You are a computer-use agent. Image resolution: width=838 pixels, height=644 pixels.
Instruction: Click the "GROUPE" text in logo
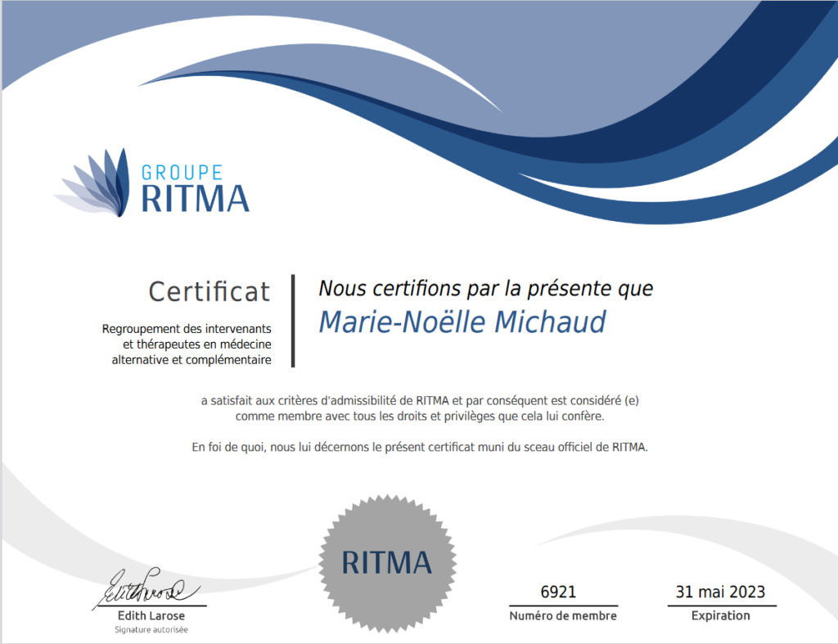[182, 173]
